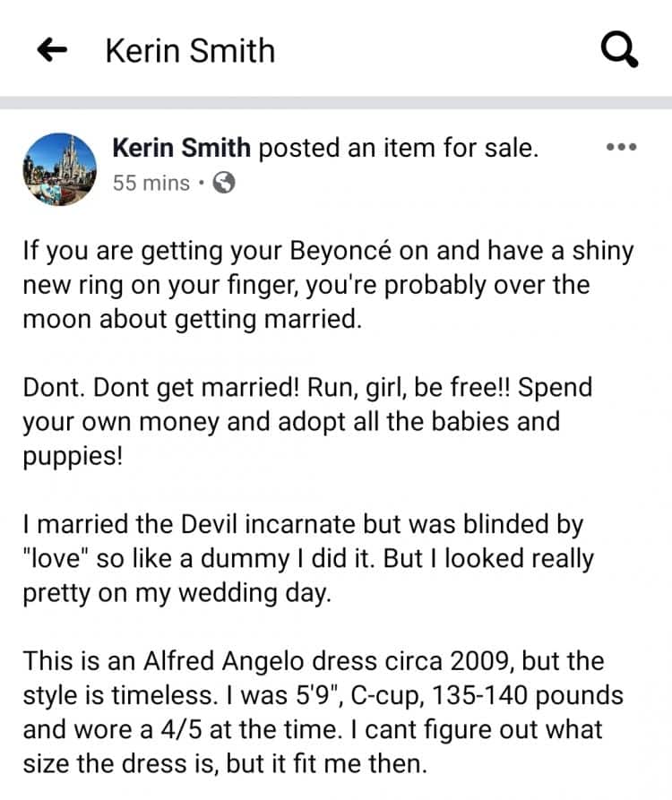Tap the paragraph starting "I married the Devil"
This screenshot has height=800, width=672.
click(x=309, y=557)
